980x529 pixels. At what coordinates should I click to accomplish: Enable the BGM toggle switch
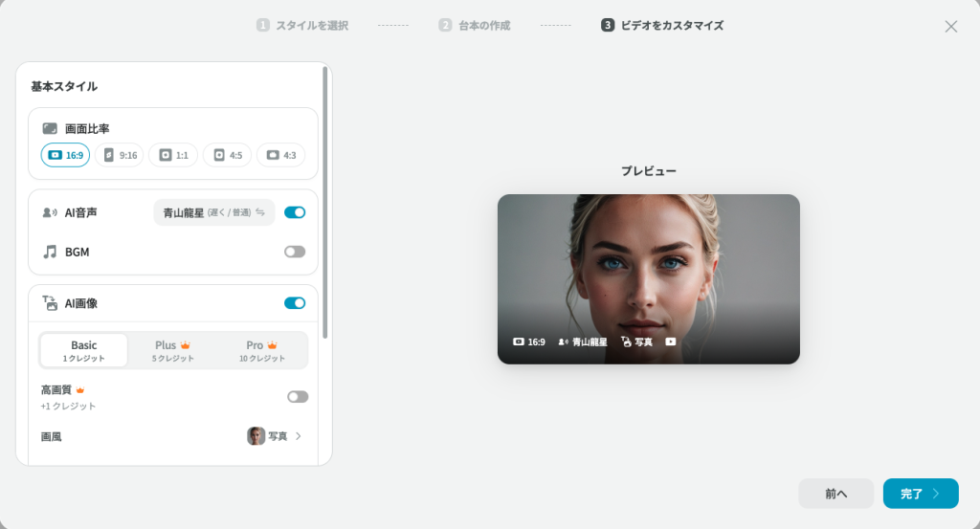point(295,252)
